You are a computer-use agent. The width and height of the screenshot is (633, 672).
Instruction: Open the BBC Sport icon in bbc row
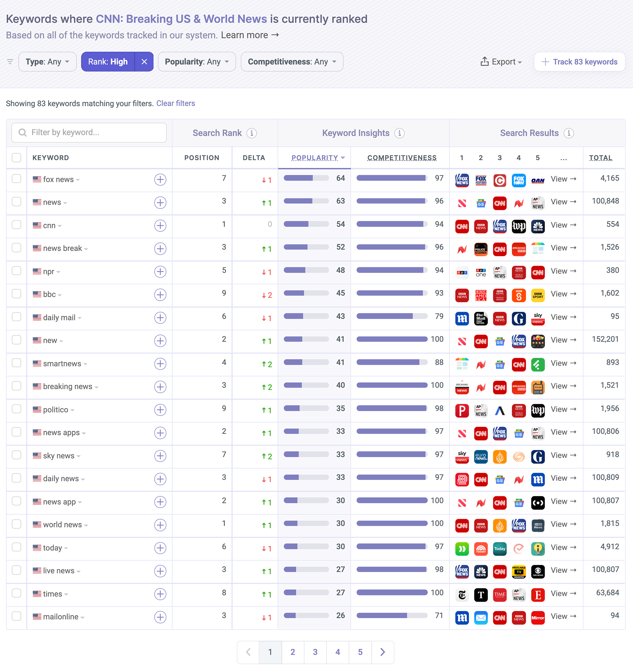click(538, 295)
